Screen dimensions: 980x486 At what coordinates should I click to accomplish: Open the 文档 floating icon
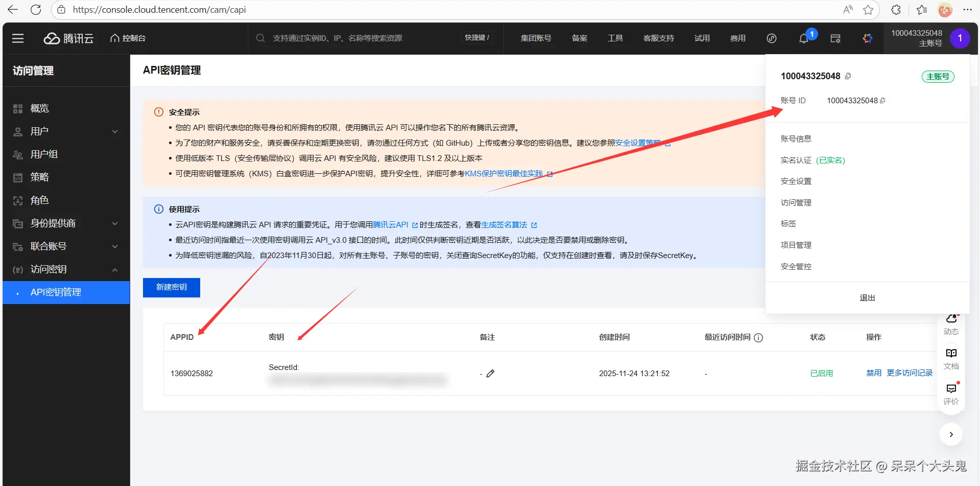coord(951,359)
